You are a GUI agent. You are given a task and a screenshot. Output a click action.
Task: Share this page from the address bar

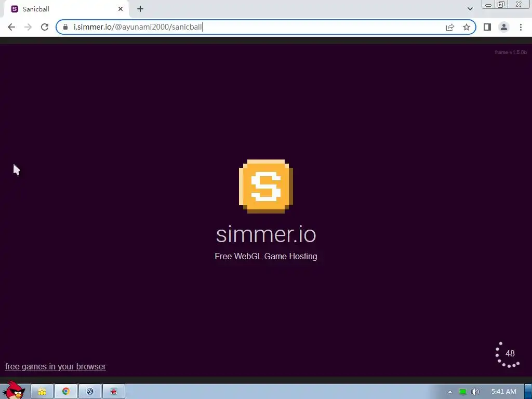tap(450, 27)
